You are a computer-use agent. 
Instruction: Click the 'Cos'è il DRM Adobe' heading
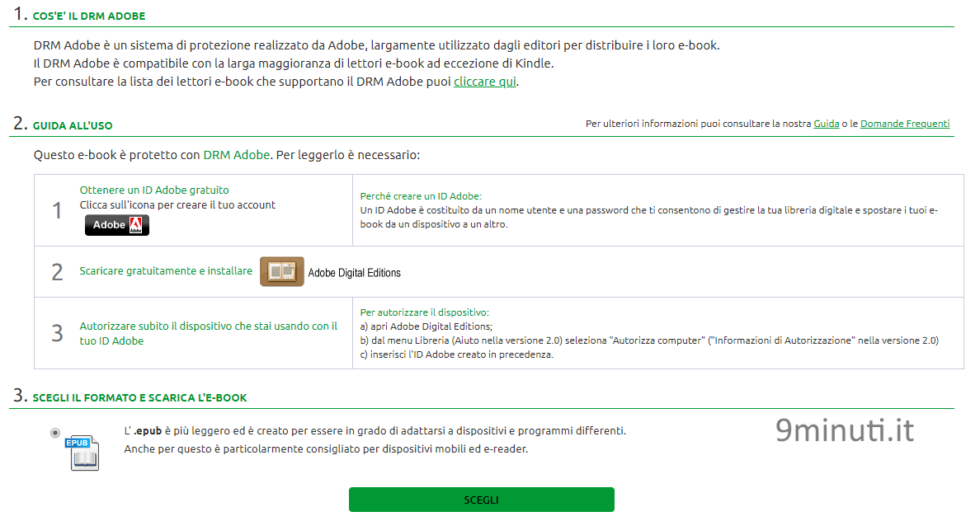point(89,16)
